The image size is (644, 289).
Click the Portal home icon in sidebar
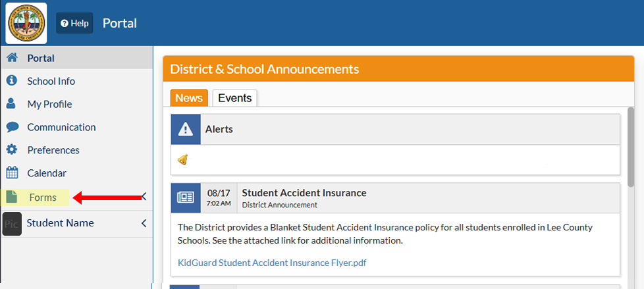point(12,58)
